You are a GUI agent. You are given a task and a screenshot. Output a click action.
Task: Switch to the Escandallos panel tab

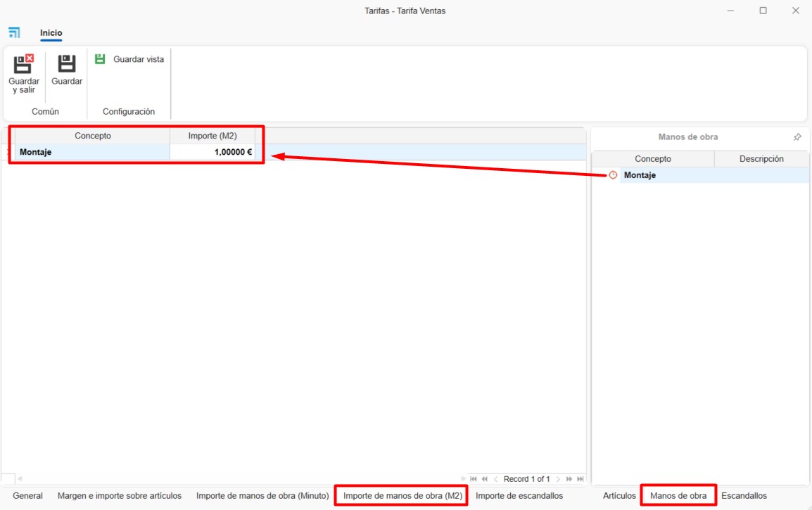[x=744, y=496]
